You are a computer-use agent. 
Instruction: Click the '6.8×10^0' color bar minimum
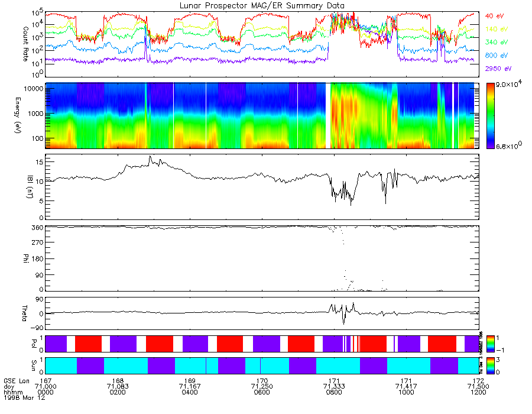click(x=509, y=145)
